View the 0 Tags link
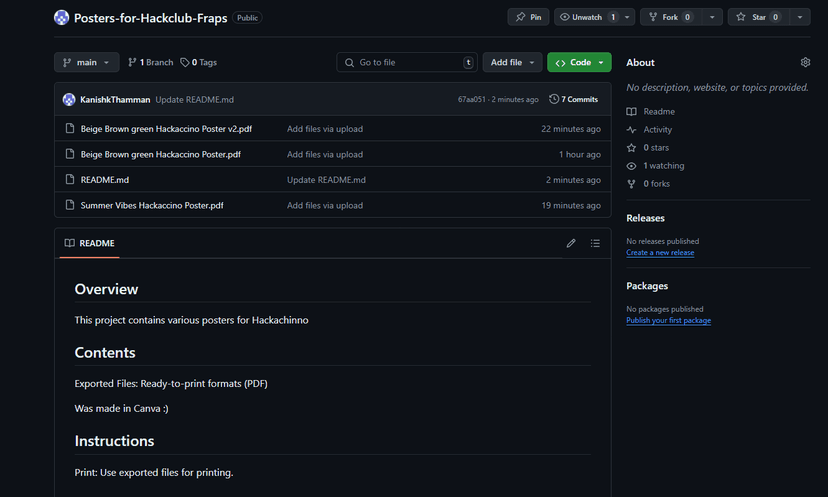 [x=199, y=62]
